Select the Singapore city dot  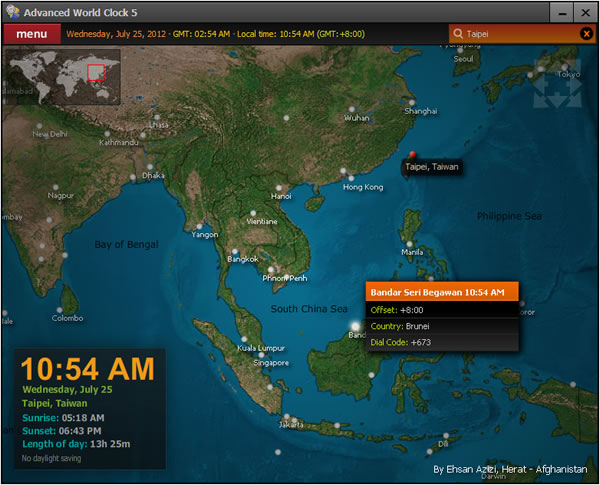pyautogui.click(x=262, y=353)
